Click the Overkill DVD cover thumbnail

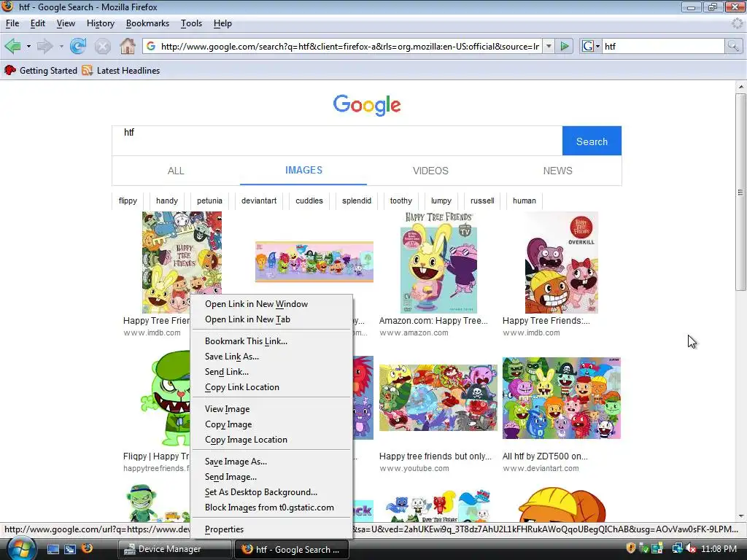(561, 262)
